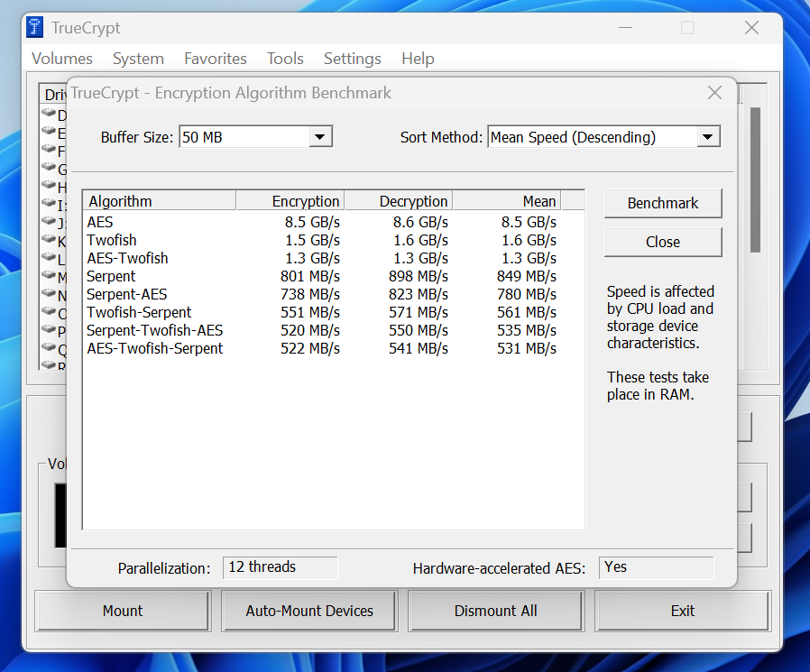Screen dimensions: 810x672
Task: Sort by the Encryption column header
Action: [x=290, y=201]
